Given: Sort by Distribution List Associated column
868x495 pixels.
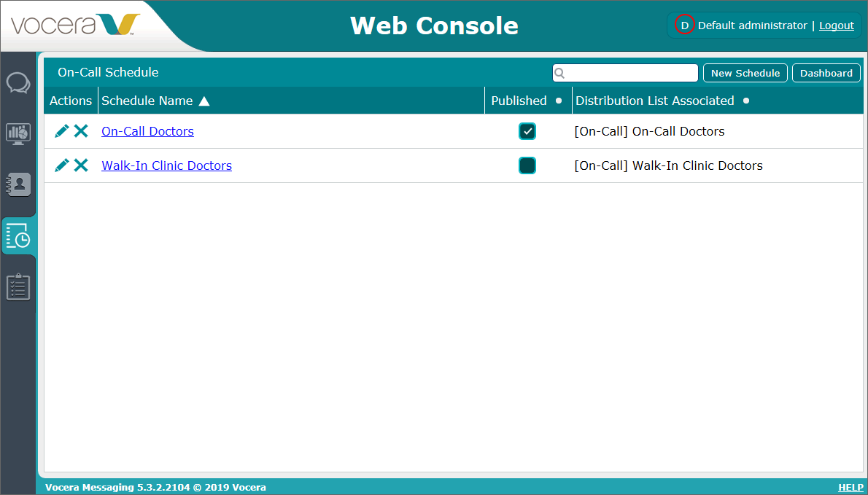Looking at the screenshot, I should [654, 101].
